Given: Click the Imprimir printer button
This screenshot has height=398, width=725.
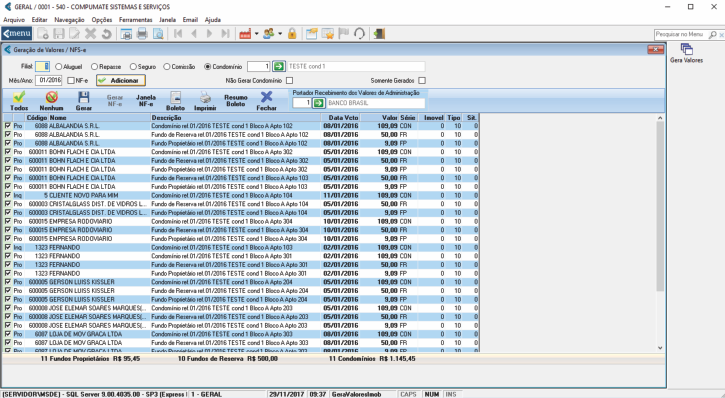Looking at the screenshot, I should 205,101.
